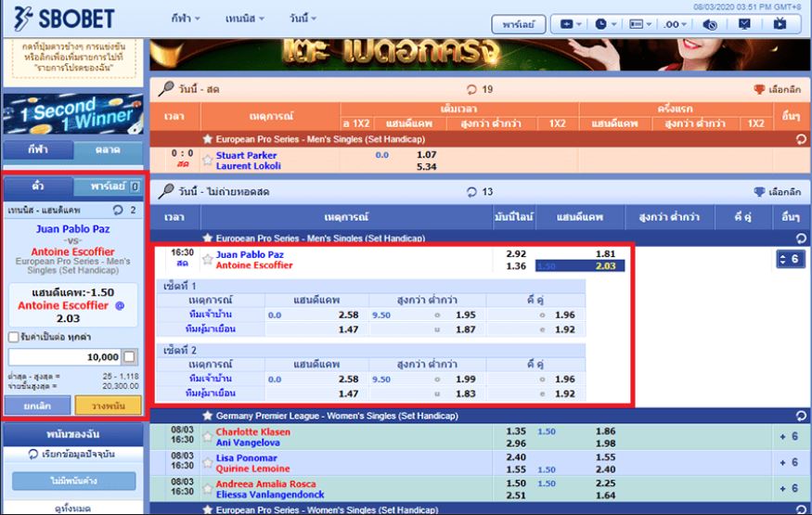Select 1.95 over odds in Set 1

tap(466, 315)
